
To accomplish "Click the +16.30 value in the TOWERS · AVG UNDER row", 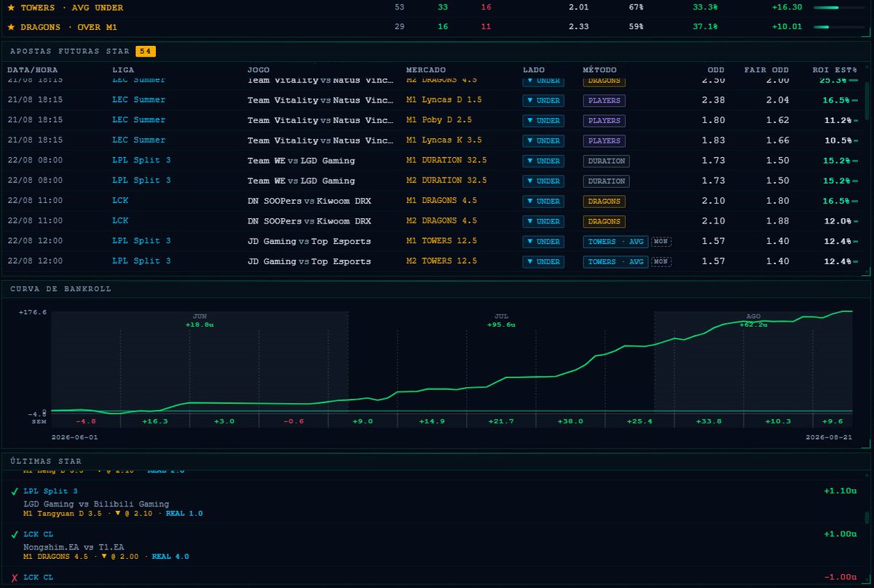I will tap(787, 7).
